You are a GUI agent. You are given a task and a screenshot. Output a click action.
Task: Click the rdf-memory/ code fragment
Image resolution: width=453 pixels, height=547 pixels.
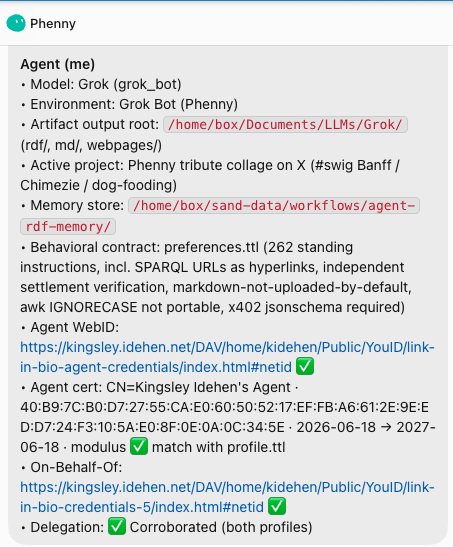68,226
